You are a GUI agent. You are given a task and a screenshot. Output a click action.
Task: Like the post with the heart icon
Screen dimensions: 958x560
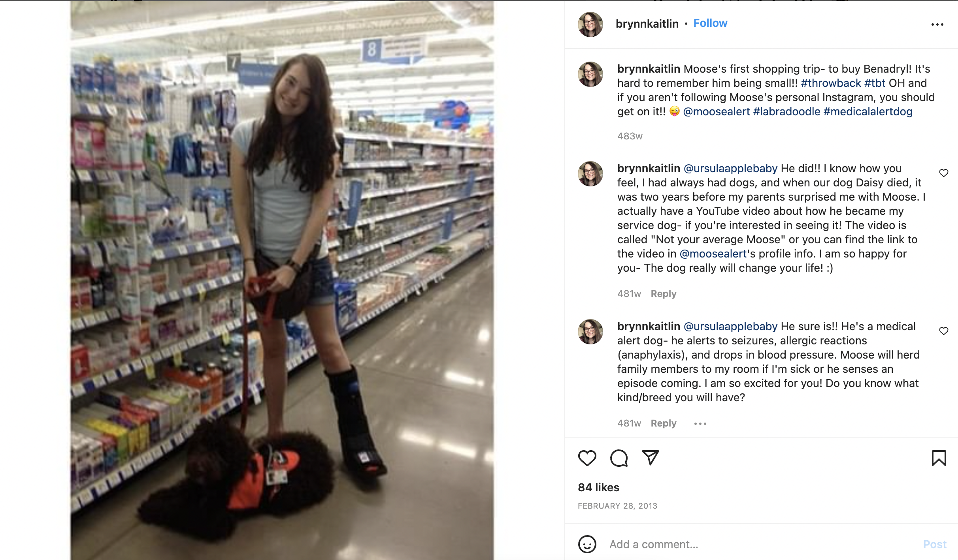click(x=587, y=458)
